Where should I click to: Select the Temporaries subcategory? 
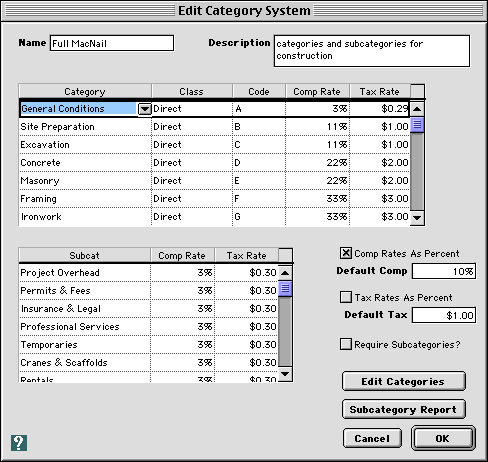pos(85,345)
